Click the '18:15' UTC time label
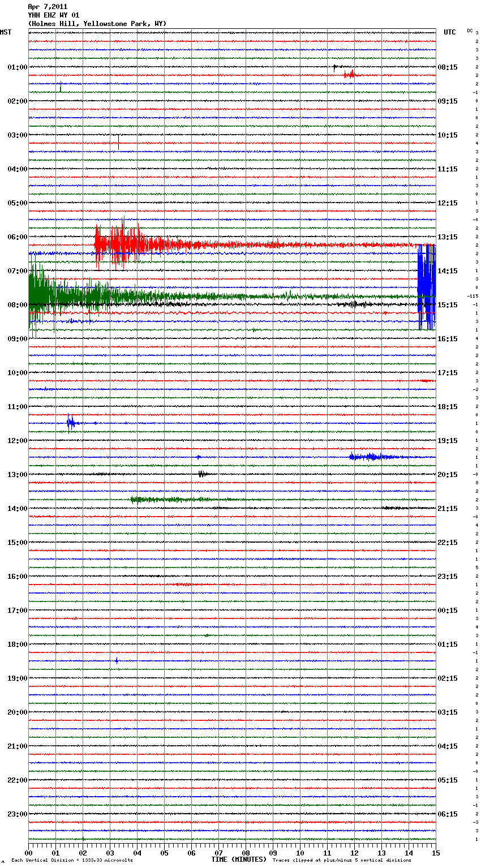Viewport: 481px width, 868px height. point(448,407)
